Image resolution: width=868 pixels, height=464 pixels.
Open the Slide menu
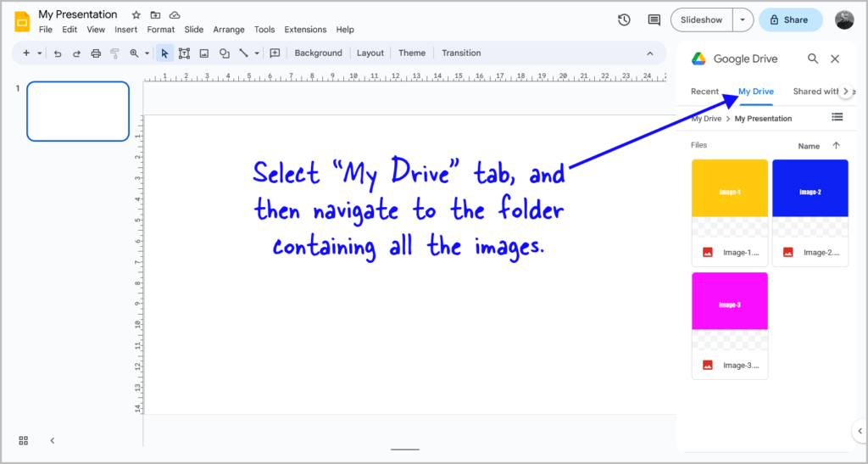(x=194, y=30)
